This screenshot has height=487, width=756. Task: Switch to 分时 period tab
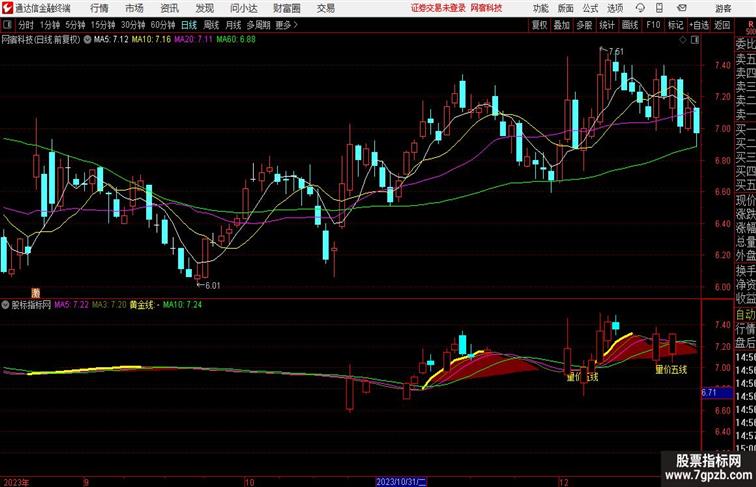point(26,25)
